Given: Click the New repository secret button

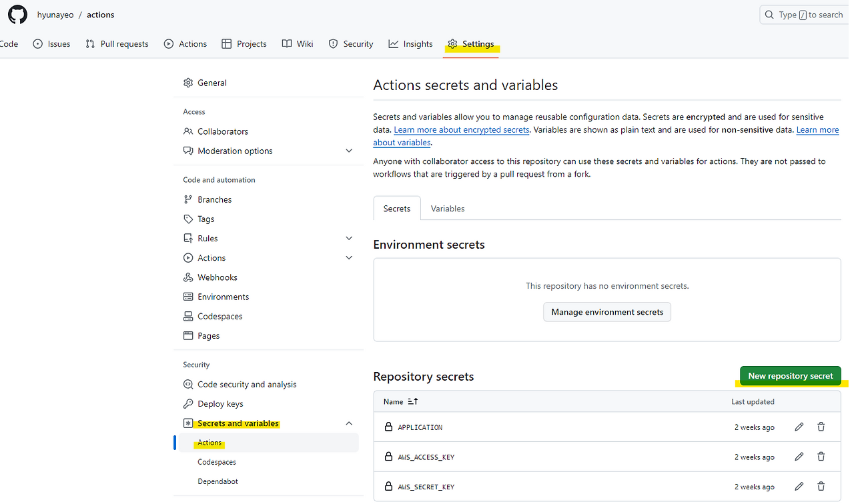Looking at the screenshot, I should (790, 375).
